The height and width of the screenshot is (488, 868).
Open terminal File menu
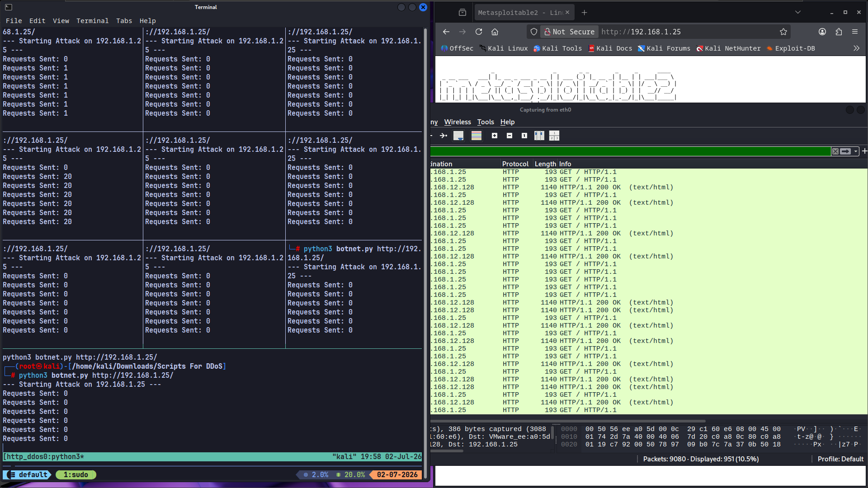(14, 21)
